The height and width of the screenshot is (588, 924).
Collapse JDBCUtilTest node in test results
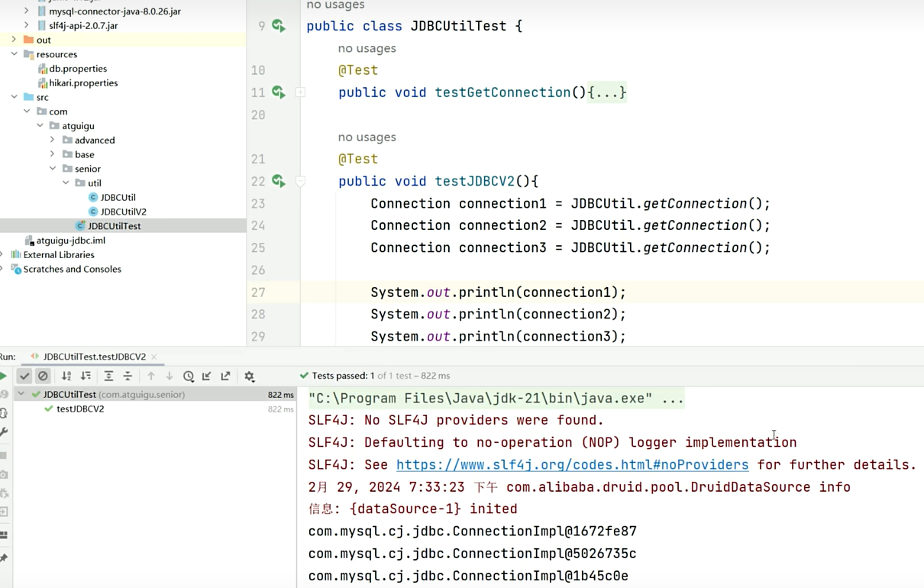21,395
